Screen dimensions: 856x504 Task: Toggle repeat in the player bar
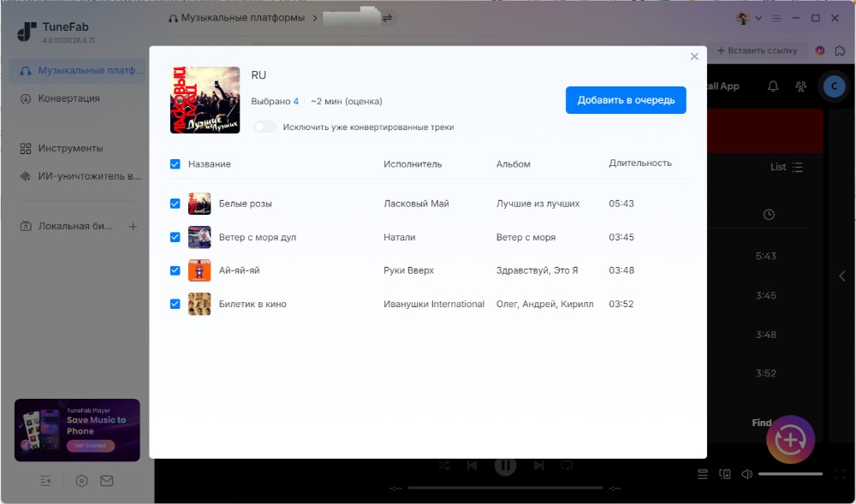tap(567, 465)
